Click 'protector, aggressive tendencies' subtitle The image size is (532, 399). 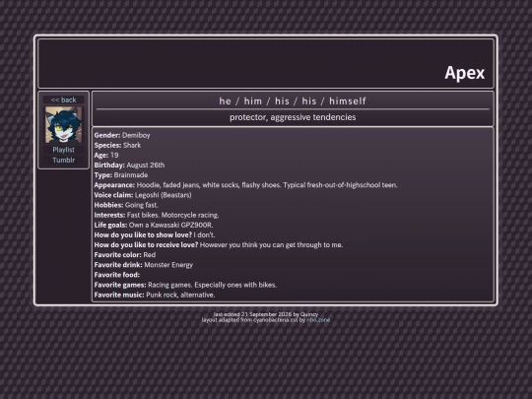[293, 117]
